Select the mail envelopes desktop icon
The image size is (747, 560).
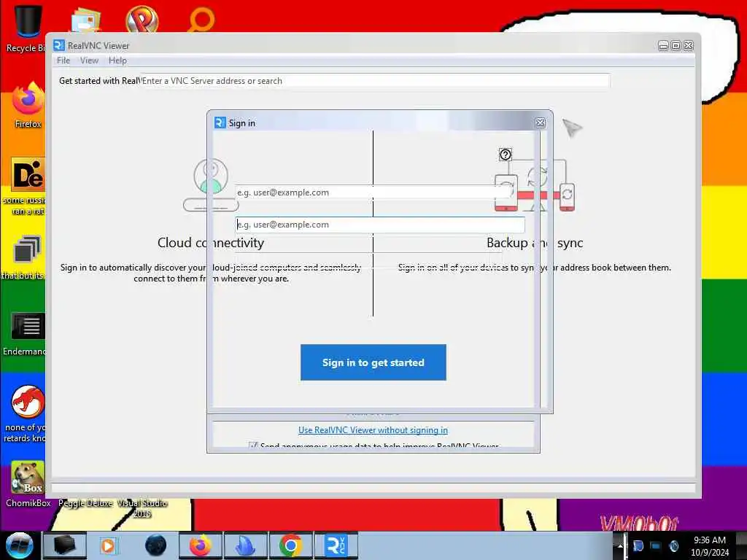tap(86, 19)
